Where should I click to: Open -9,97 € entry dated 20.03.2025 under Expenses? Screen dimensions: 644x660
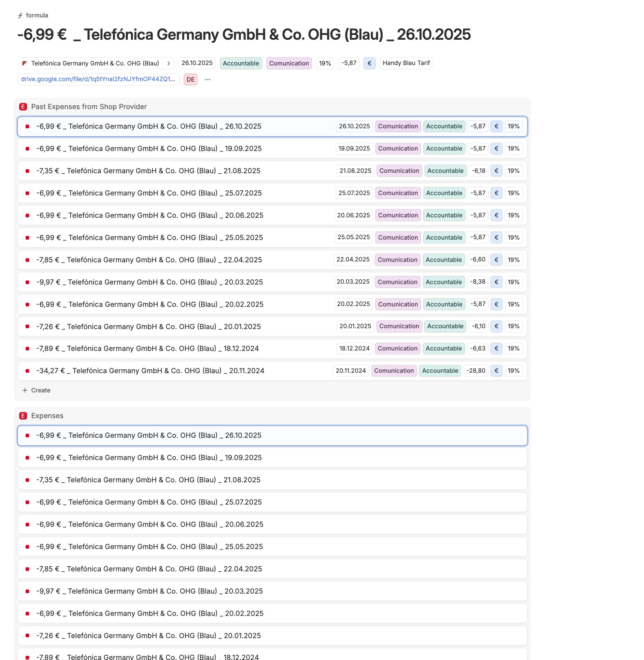tap(272, 591)
